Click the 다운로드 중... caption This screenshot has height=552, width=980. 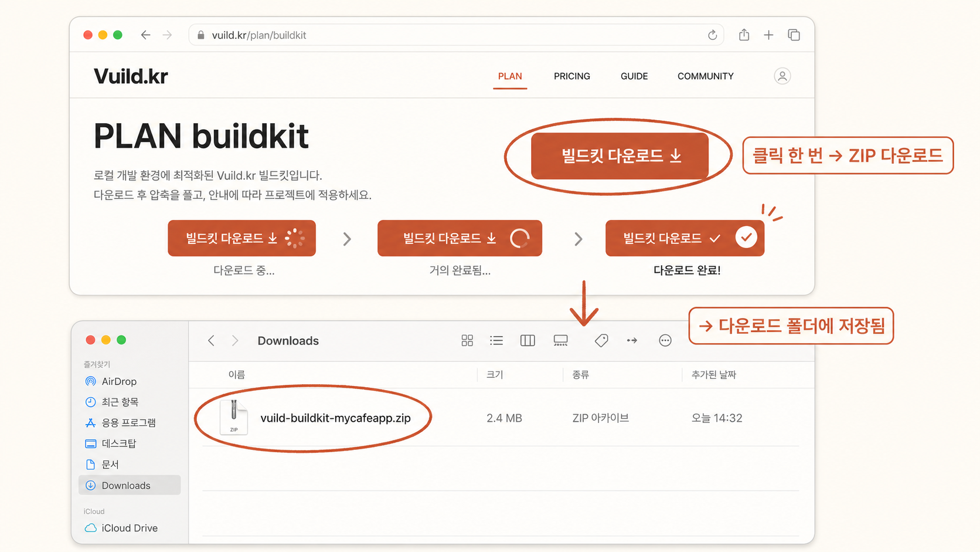[x=244, y=270]
